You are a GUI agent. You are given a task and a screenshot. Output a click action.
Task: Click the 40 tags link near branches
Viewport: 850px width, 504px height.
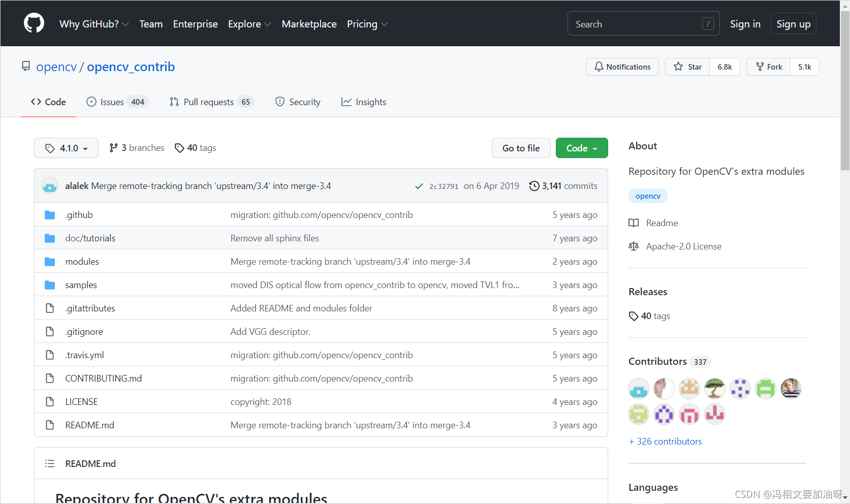[x=196, y=148]
